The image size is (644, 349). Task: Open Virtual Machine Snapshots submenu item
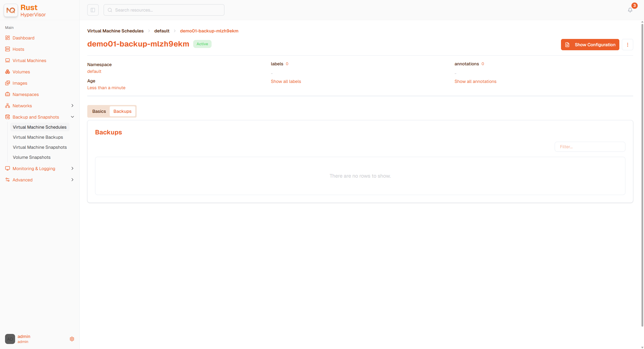40,147
